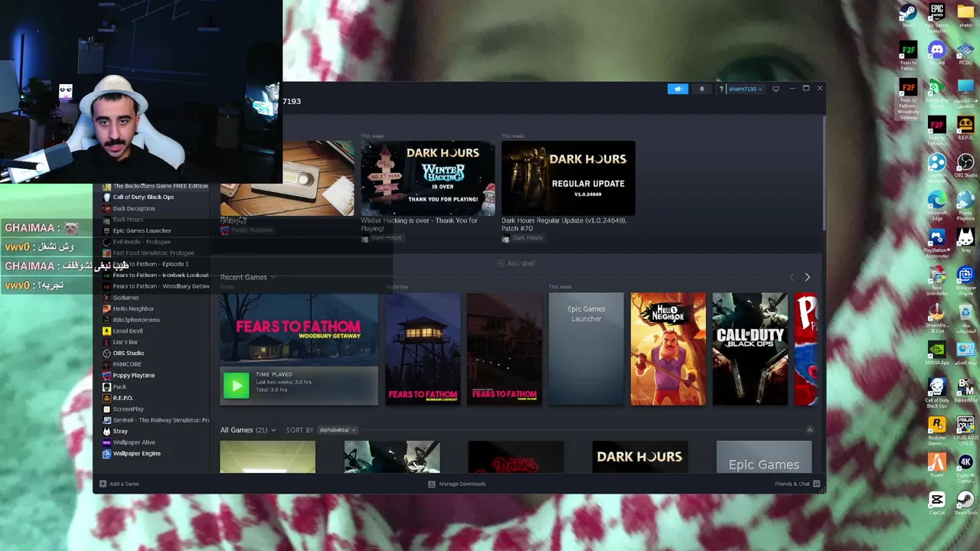
Task: Collapse All Games shelf chevron icon
Action: pyautogui.click(x=809, y=430)
